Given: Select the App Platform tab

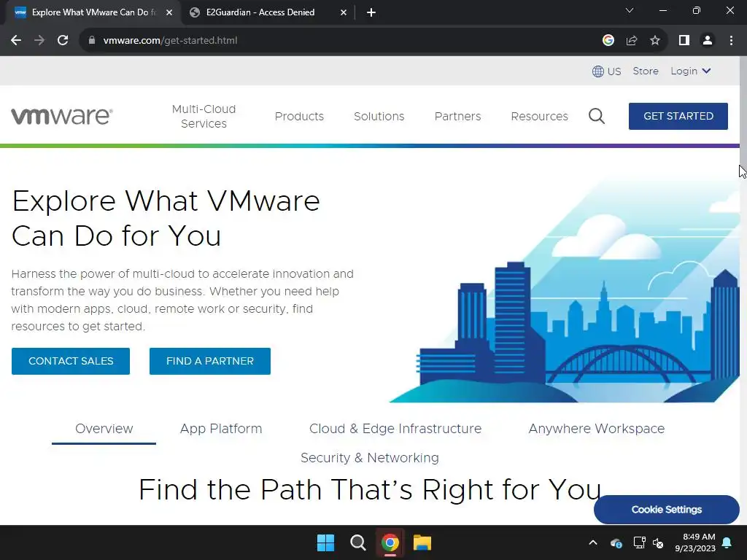Looking at the screenshot, I should tap(221, 429).
